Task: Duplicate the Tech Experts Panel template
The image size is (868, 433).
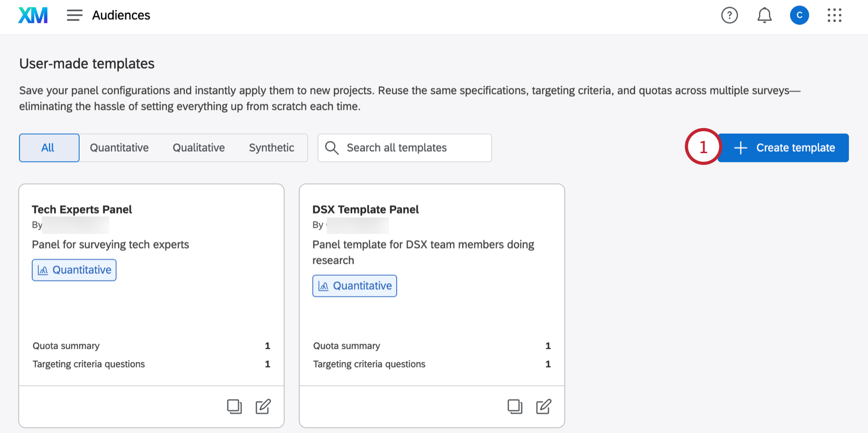Action: 234,406
